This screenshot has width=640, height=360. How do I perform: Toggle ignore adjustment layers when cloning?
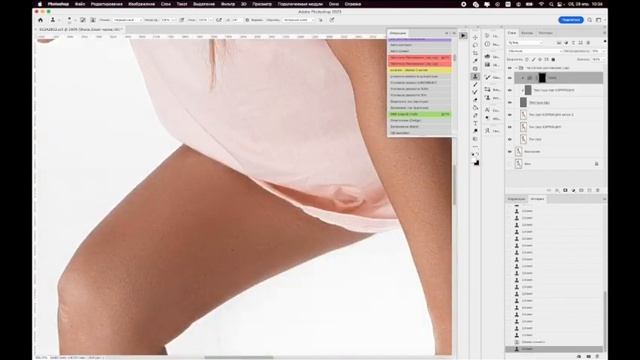(320, 20)
